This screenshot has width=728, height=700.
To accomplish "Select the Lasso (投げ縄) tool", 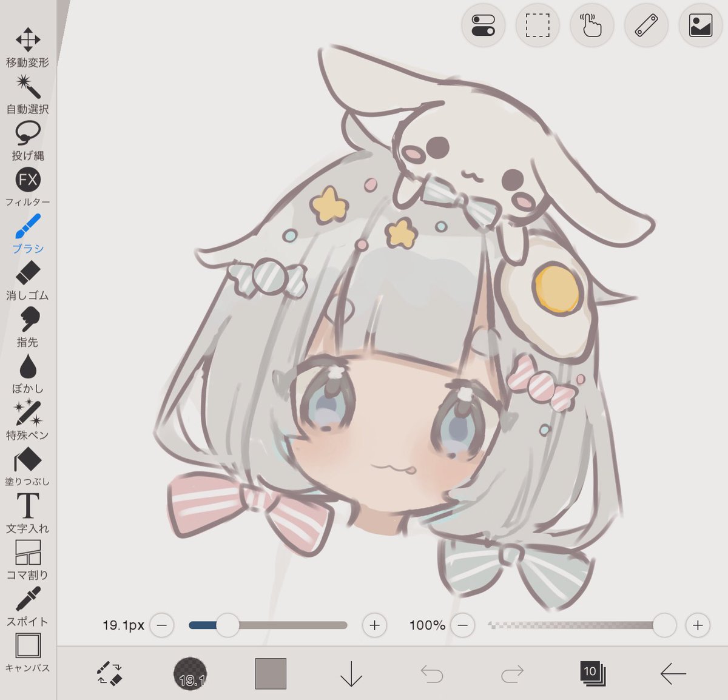I will [x=28, y=141].
